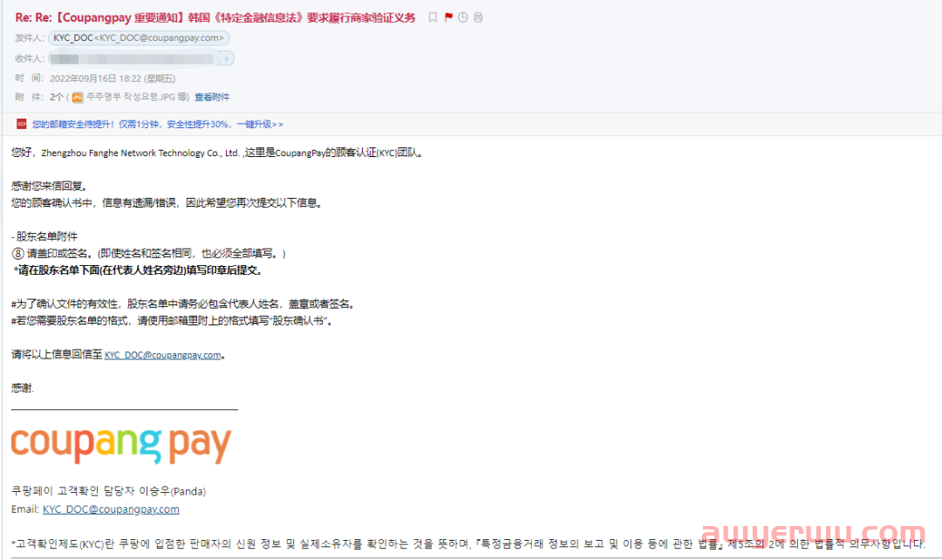Click the red VIP security badge icon
The image size is (942, 560).
pos(21,124)
